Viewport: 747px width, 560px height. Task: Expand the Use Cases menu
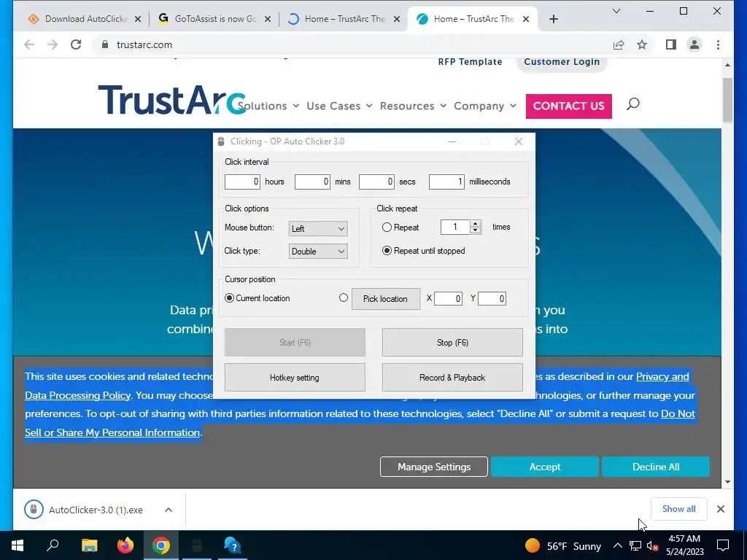click(x=339, y=106)
